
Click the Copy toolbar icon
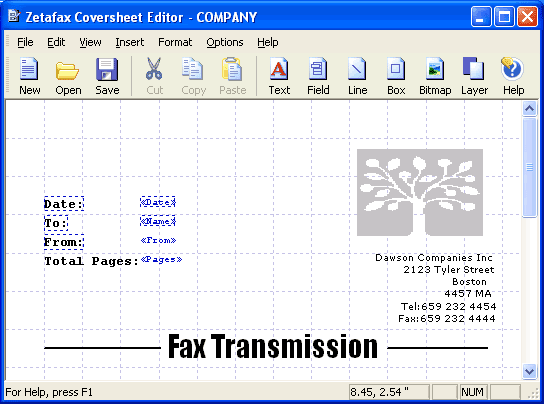[193, 69]
